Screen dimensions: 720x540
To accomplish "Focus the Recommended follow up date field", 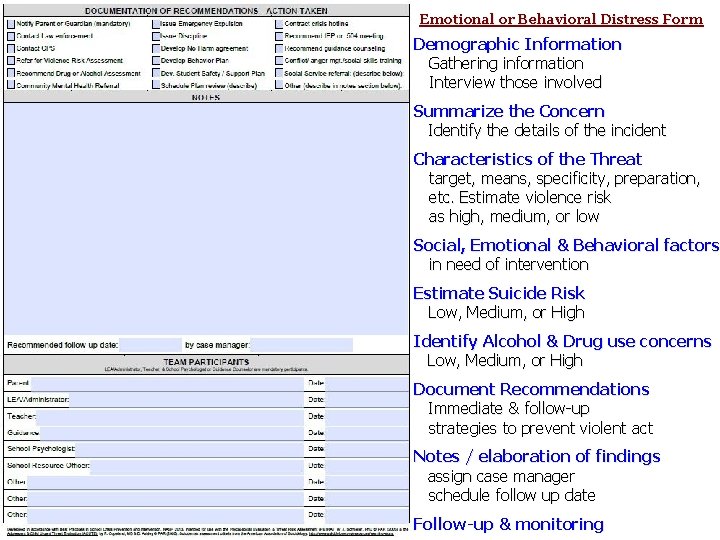I will (151, 345).
